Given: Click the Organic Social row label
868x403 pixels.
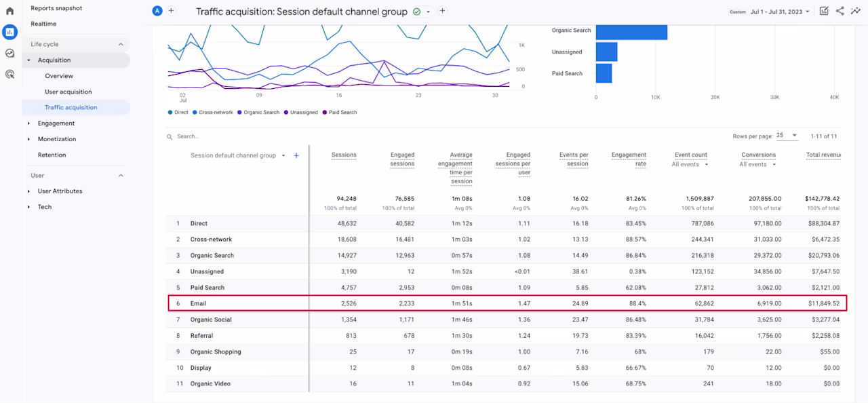Looking at the screenshot, I should (x=211, y=320).
